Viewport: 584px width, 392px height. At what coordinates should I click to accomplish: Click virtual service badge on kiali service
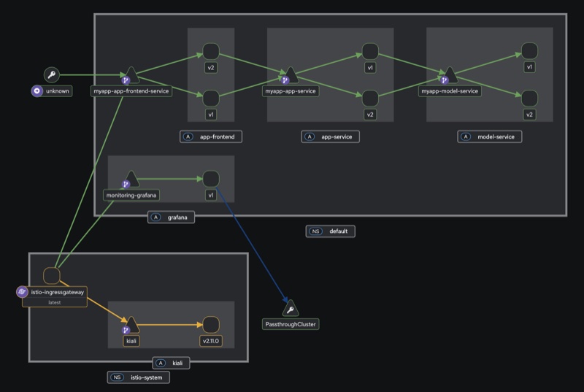(126, 330)
